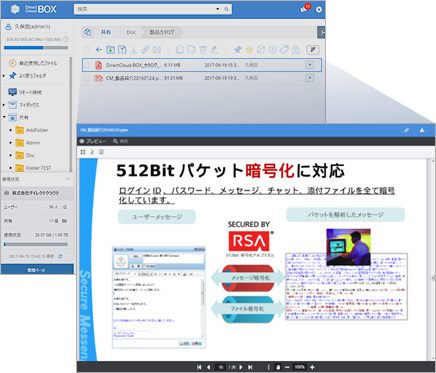The image size is (436, 373).
Task: Collapse the 共有 shared tree node
Action: (x=4, y=117)
